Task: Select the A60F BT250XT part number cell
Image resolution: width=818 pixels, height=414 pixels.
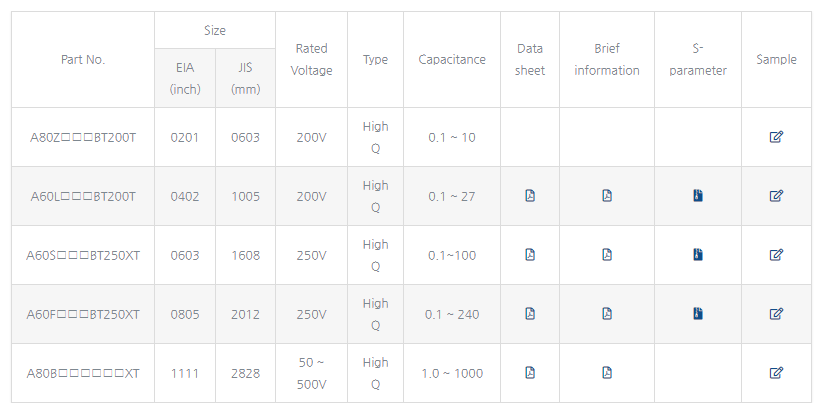Action: pyautogui.click(x=83, y=314)
